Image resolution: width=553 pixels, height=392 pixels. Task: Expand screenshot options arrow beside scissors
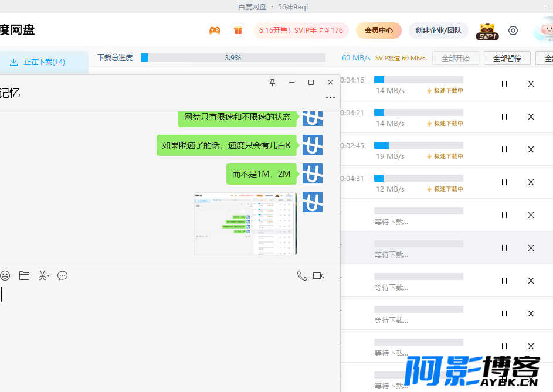click(48, 276)
